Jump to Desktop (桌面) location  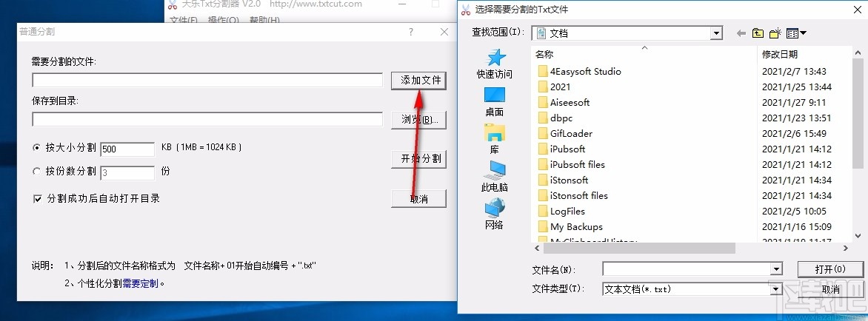click(494, 102)
